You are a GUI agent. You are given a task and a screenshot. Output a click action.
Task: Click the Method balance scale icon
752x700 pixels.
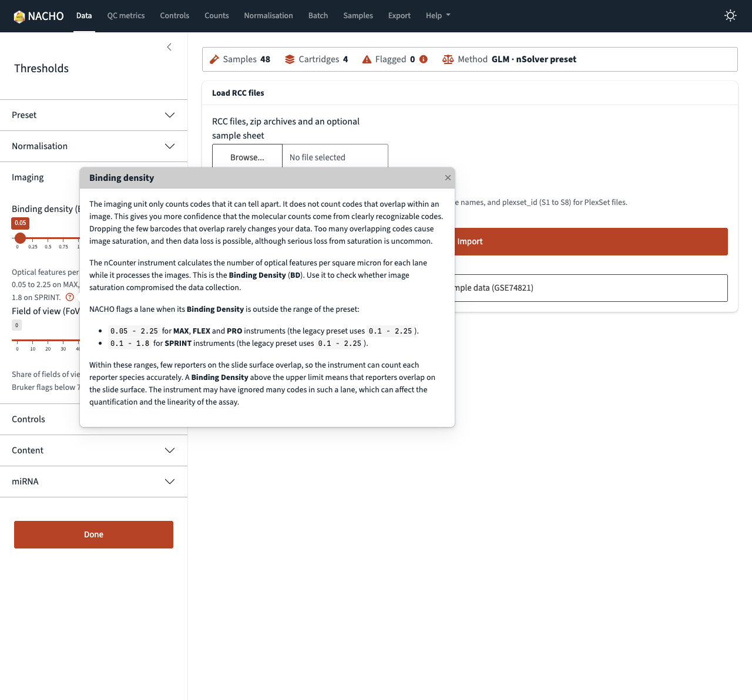pos(448,59)
